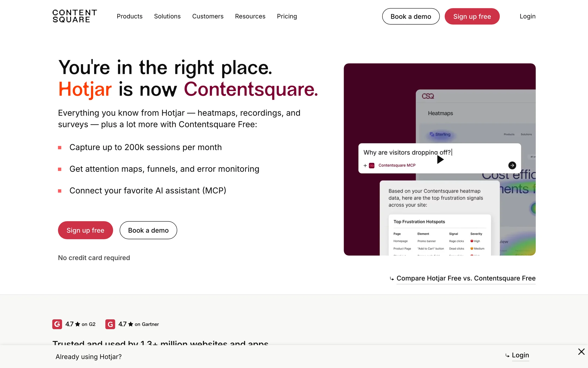The height and width of the screenshot is (368, 588).
Task: Click the arrow icon beside the compare link
Action: click(x=392, y=279)
